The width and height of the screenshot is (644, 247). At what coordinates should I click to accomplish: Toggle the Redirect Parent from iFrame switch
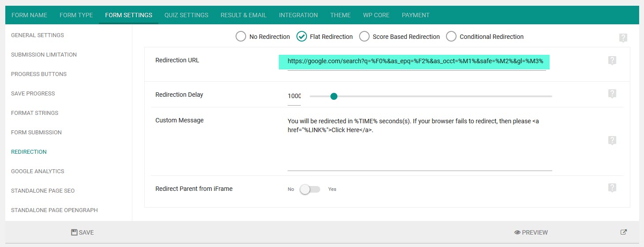click(310, 189)
